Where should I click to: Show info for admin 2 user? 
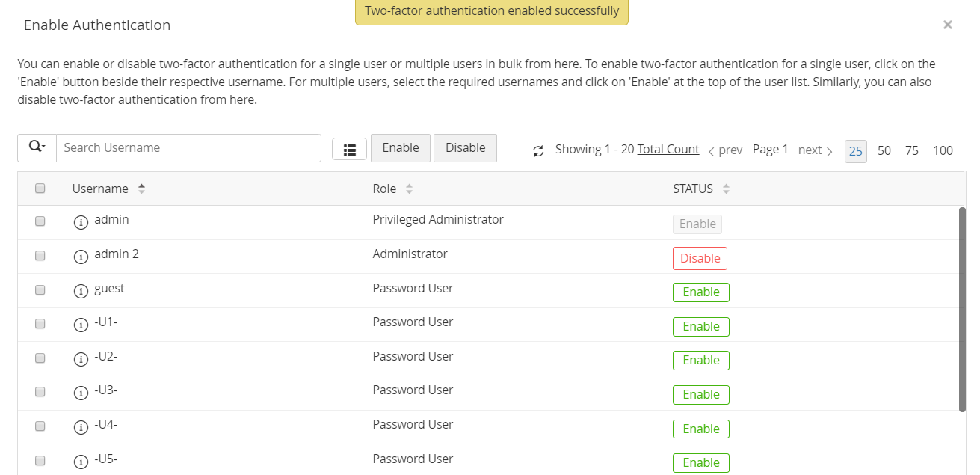pyautogui.click(x=81, y=256)
